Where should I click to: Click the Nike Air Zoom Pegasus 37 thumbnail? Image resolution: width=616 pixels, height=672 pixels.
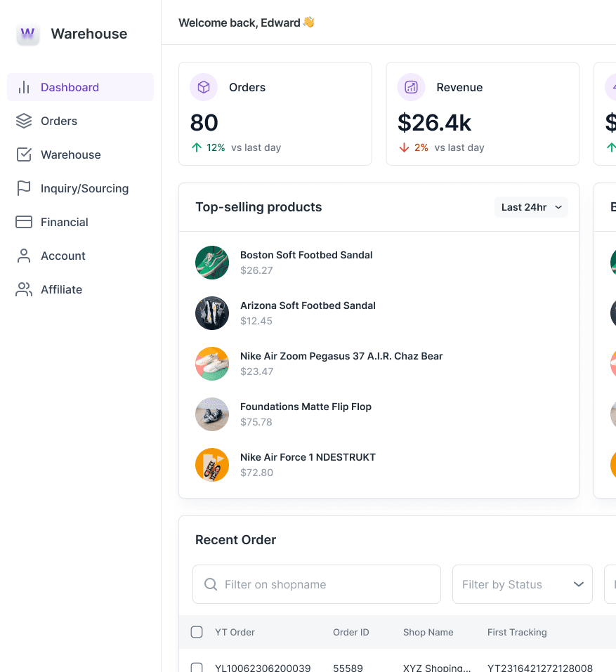pos(212,364)
